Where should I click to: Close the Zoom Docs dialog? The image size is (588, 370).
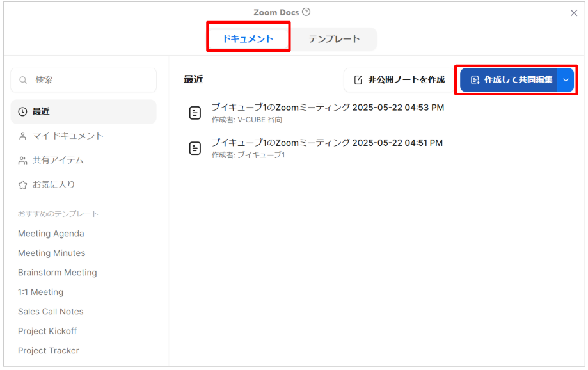point(574,13)
